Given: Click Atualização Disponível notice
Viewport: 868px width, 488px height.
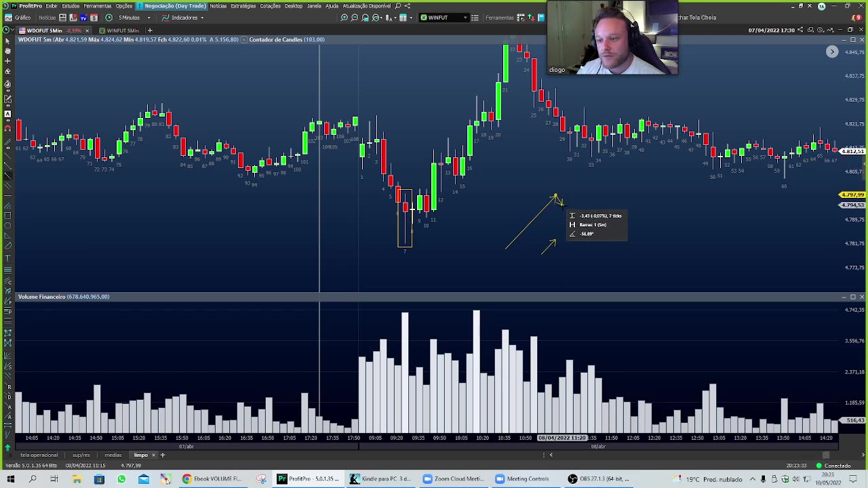Looking at the screenshot, I should pos(366,6).
